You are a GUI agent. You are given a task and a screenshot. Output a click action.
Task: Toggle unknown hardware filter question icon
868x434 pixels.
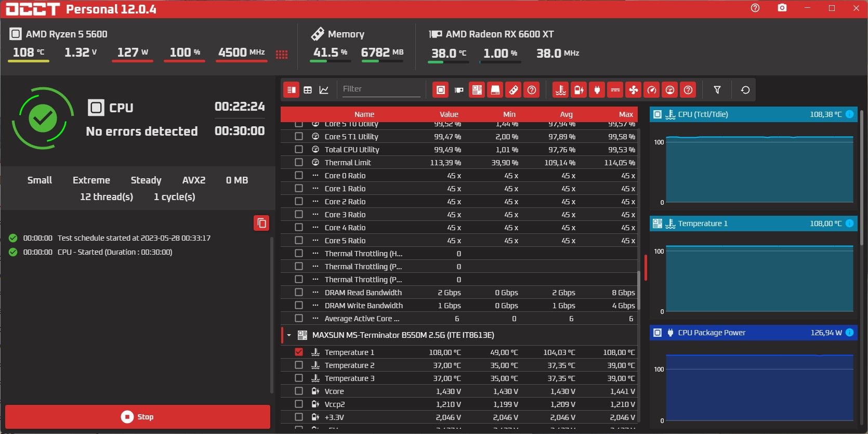coord(532,90)
